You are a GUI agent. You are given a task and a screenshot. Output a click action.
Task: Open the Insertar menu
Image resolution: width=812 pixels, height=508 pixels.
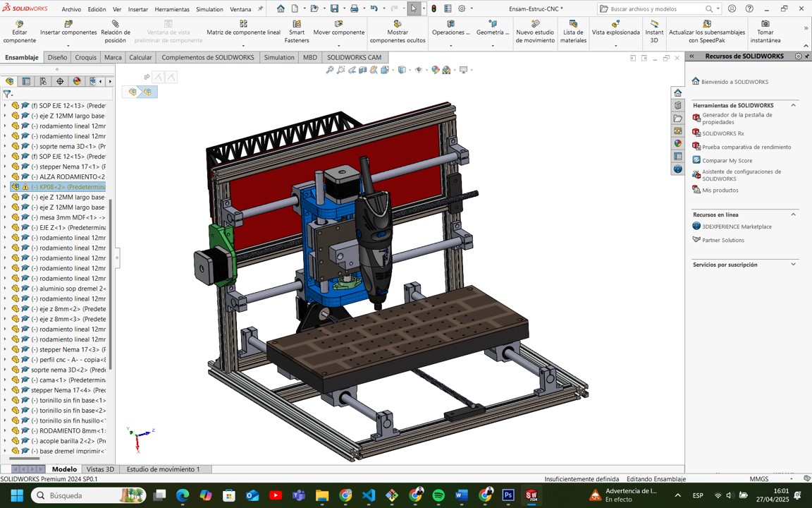tap(137, 9)
